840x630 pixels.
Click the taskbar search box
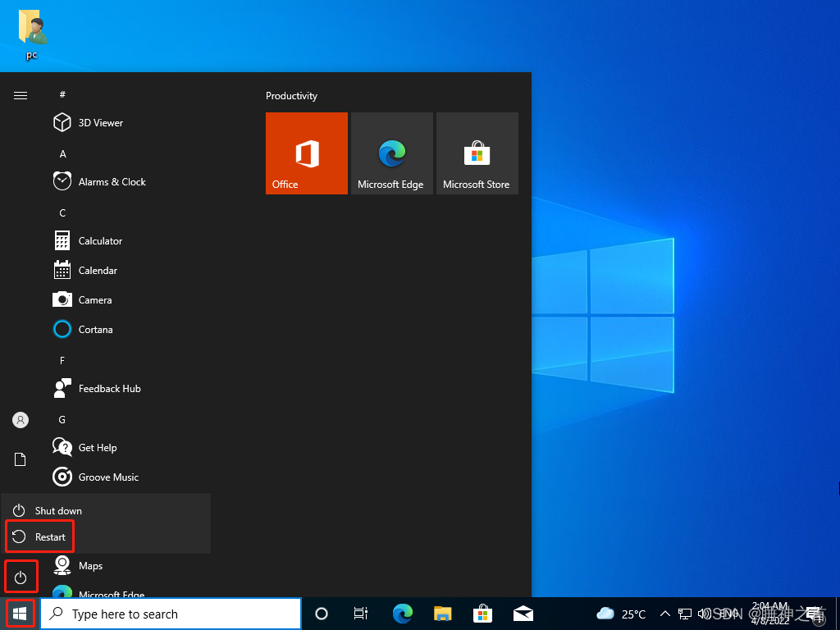point(171,614)
